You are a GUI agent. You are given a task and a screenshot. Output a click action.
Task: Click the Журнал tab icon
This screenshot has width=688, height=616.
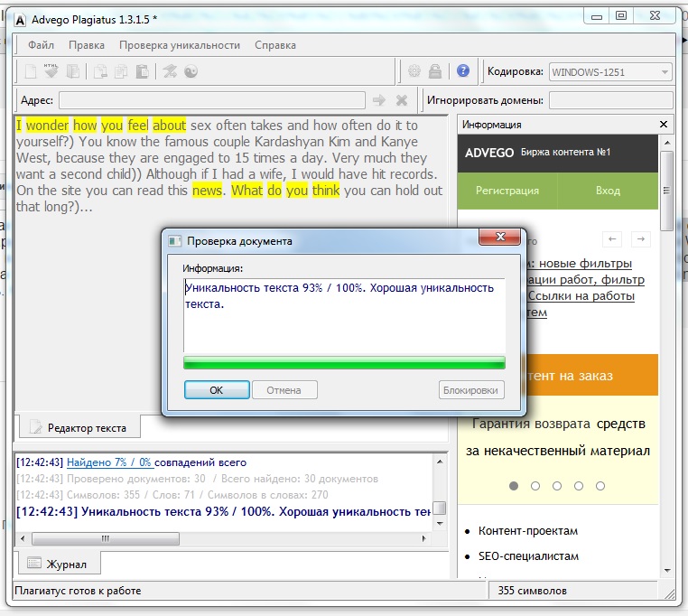34,563
